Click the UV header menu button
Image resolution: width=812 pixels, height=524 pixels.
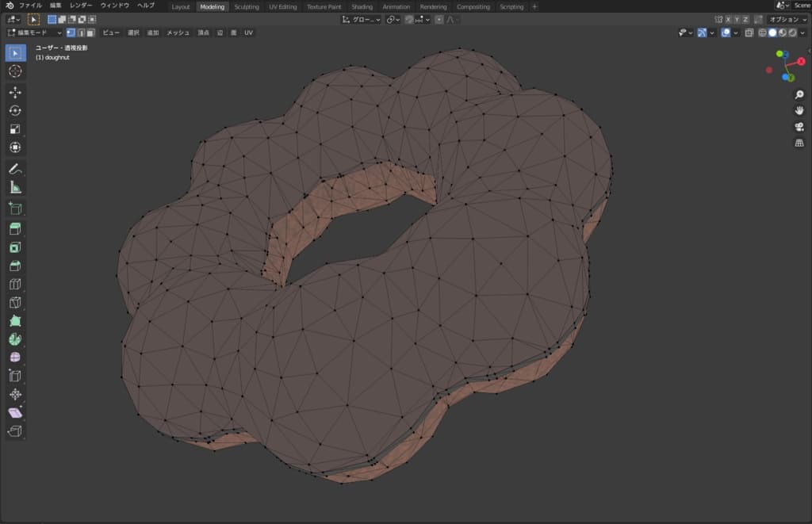pos(248,33)
